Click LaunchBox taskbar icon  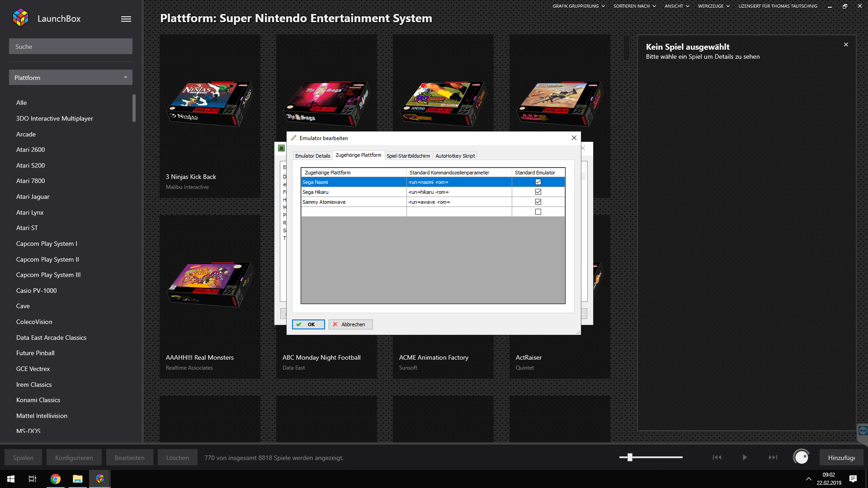coord(100,479)
